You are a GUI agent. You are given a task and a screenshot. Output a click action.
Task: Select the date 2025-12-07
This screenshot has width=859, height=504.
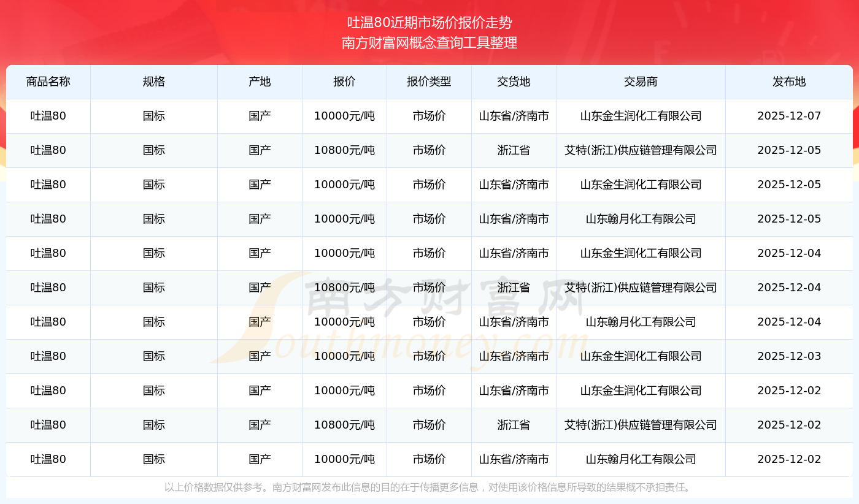(x=789, y=116)
